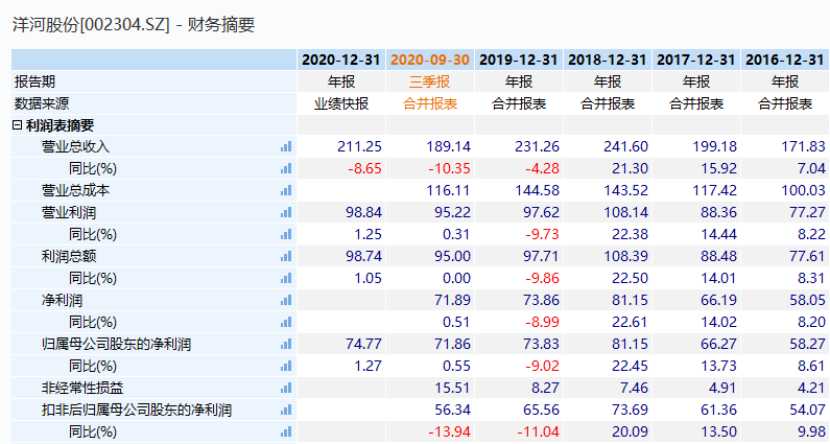
Task: Click the 营业总收入 row label
Action: click(76, 147)
